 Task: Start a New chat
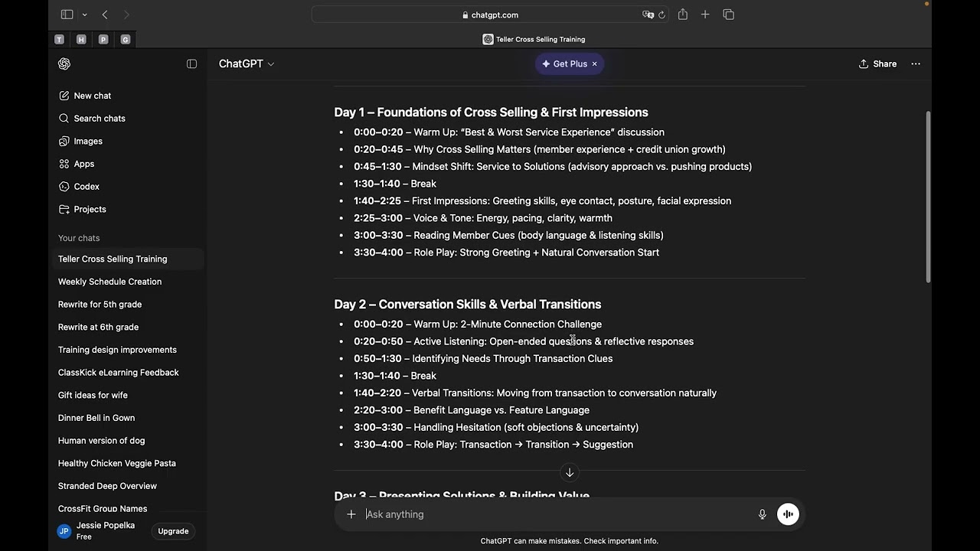(x=84, y=96)
